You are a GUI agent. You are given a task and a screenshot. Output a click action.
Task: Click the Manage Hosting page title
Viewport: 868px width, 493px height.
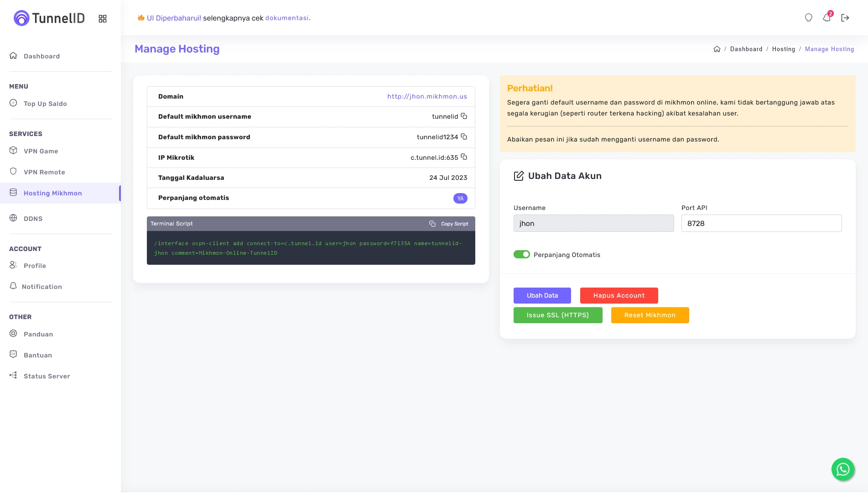[177, 49]
